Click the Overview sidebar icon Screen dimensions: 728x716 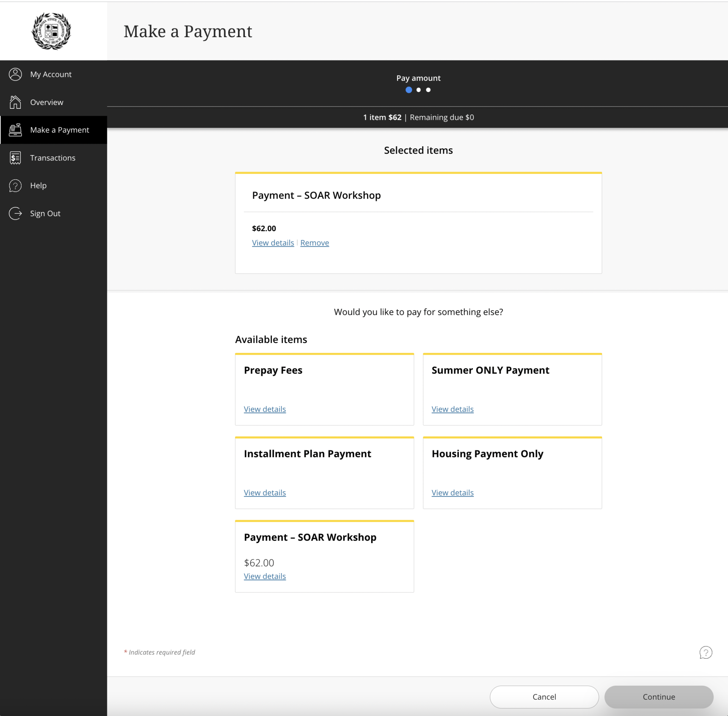(16, 102)
